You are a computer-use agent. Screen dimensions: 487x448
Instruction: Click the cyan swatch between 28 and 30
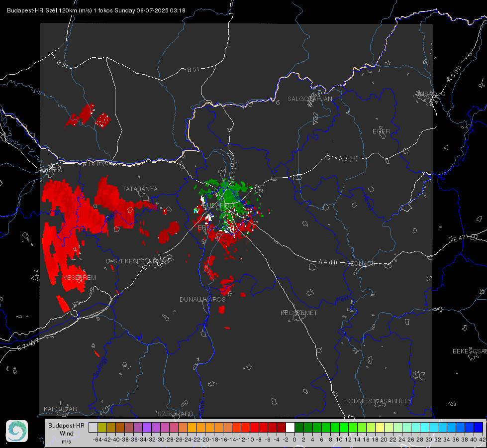pyautogui.click(x=425, y=427)
